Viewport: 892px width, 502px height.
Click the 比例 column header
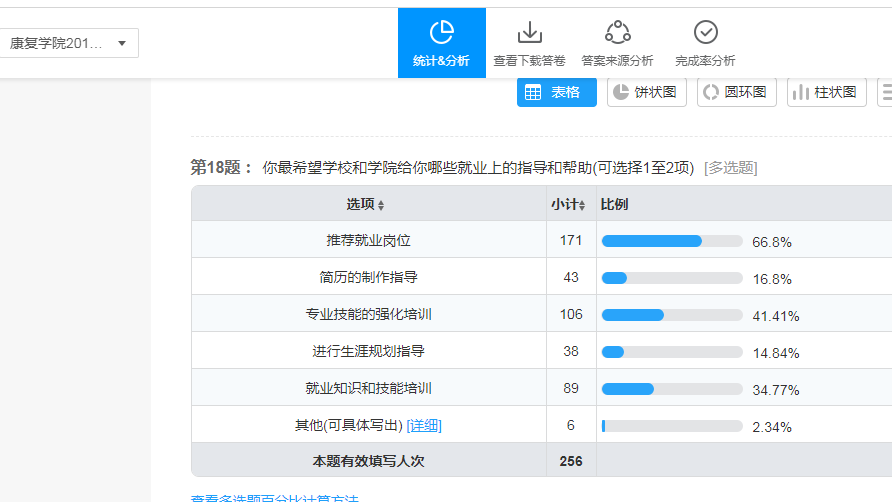[x=614, y=204]
